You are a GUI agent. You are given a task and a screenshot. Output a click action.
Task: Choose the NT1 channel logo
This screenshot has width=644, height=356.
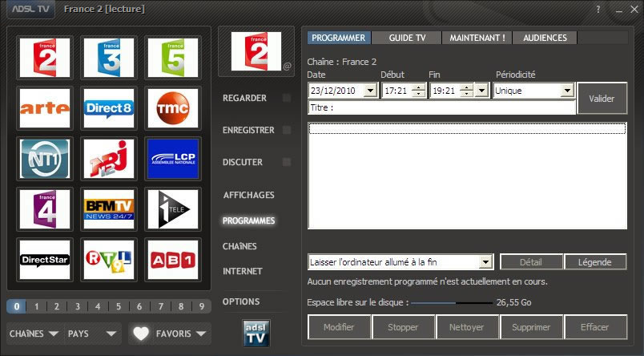(45, 159)
